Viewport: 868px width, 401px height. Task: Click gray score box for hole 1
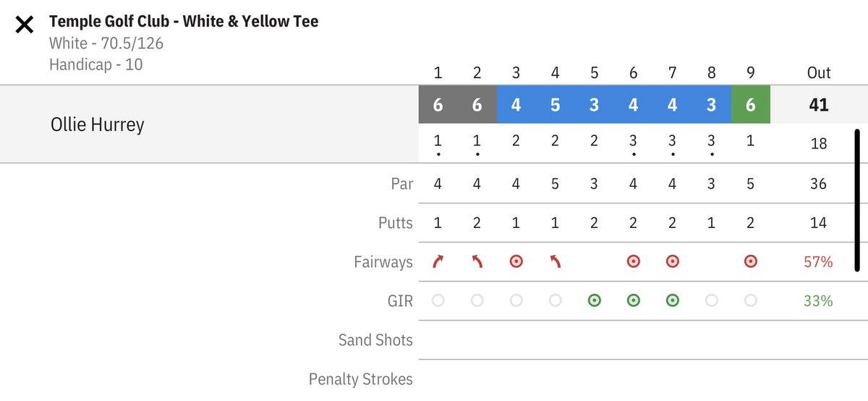click(438, 105)
